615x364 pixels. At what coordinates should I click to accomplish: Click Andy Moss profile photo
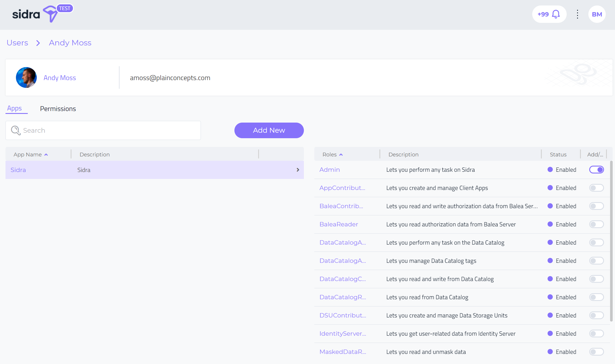(26, 77)
